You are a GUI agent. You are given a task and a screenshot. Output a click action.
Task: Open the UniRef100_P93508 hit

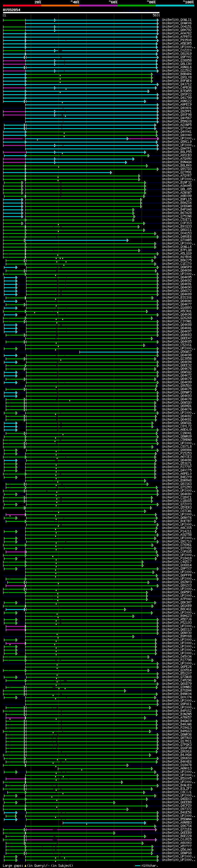[x=176, y=40]
